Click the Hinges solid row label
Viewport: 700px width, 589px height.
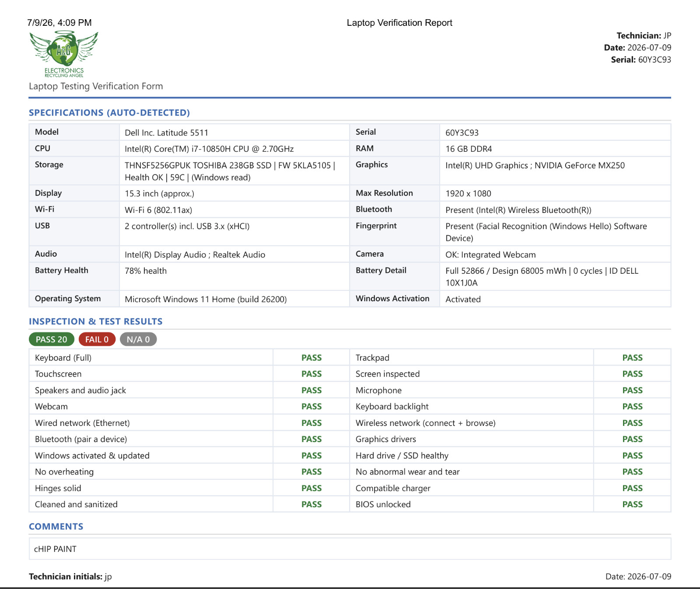(58, 488)
